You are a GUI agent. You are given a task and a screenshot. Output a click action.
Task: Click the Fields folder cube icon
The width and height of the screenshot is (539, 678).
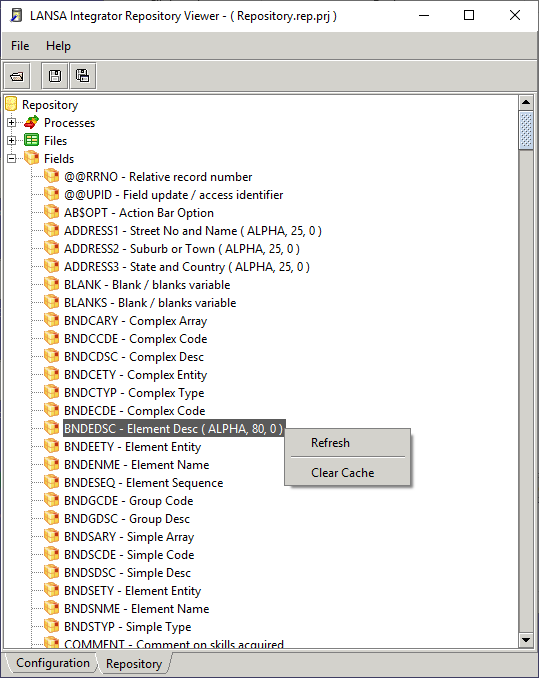pos(32,158)
